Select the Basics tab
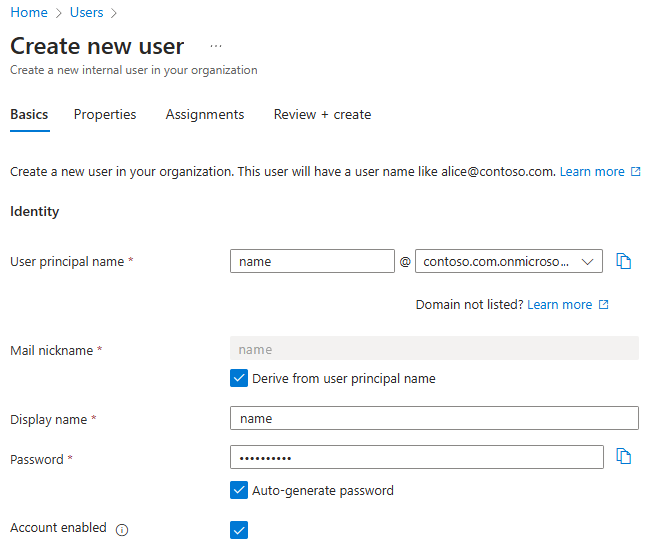Image resolution: width=651 pixels, height=546 pixels. click(29, 115)
